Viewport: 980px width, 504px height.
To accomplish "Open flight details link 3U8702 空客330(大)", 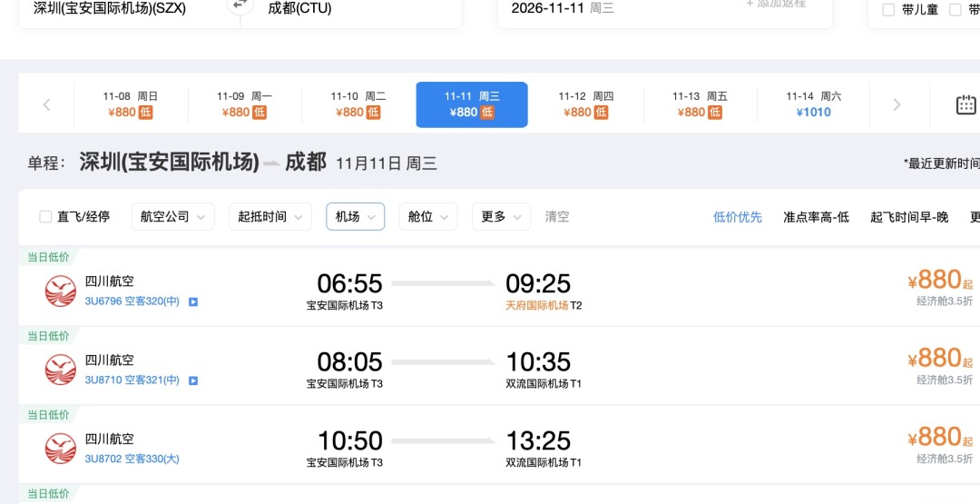I will pos(132,459).
